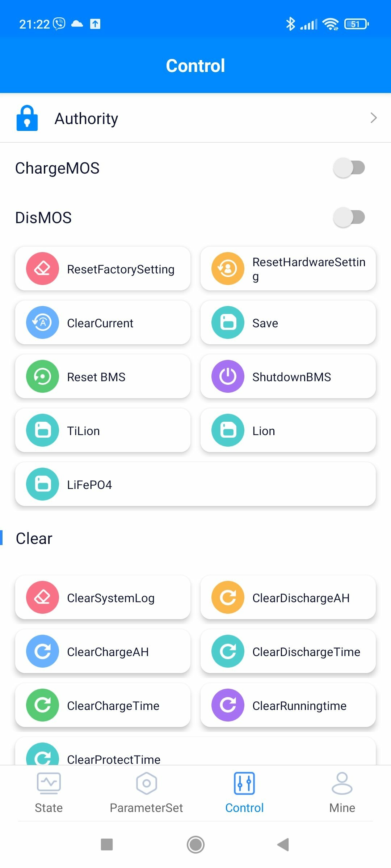The width and height of the screenshot is (391, 868).
Task: Tap the orange ClearDischargeAH refresh icon
Action: [228, 597]
